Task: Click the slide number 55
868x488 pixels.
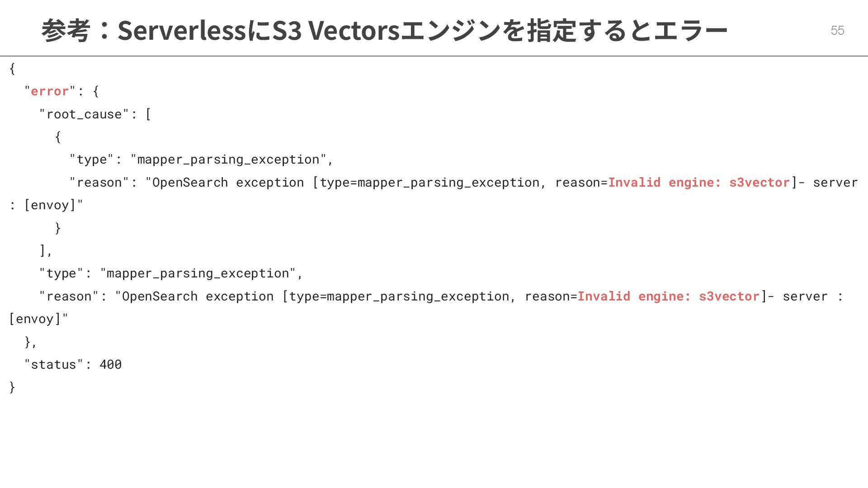Action: [837, 30]
